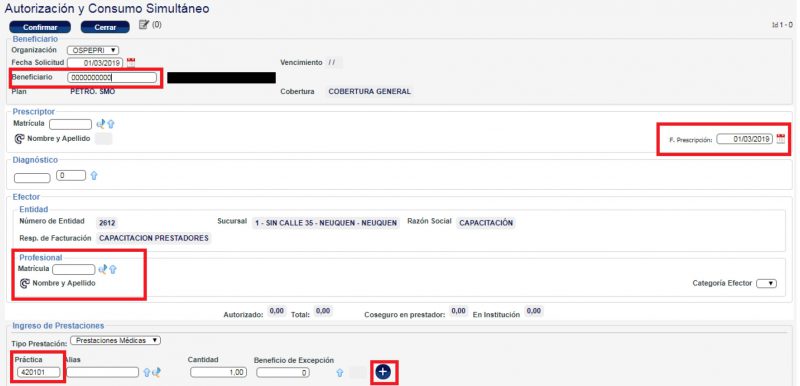Image resolution: width=800 pixels, height=386 pixels.
Task: Open the search lookup icon next to Alias field
Action: coord(156,373)
